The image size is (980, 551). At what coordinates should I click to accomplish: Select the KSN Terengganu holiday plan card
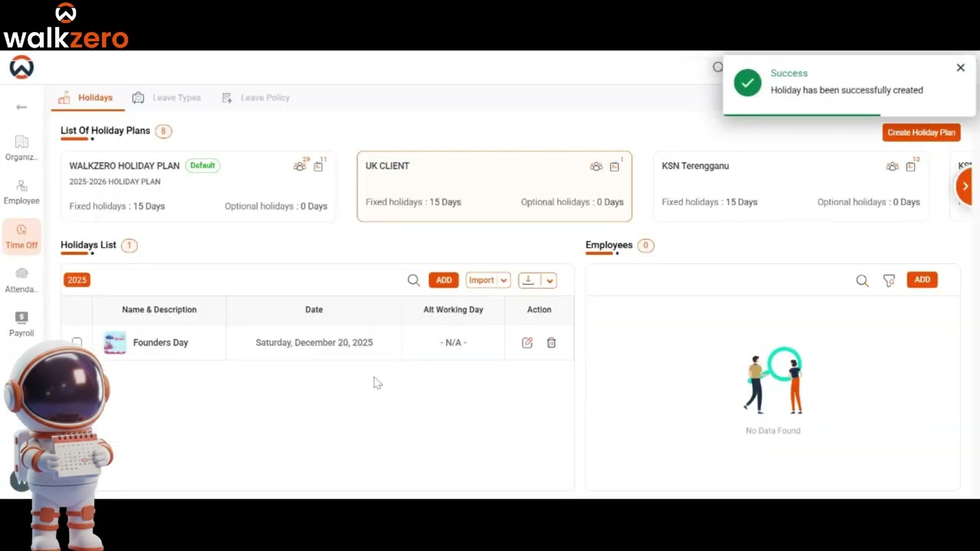coord(791,186)
